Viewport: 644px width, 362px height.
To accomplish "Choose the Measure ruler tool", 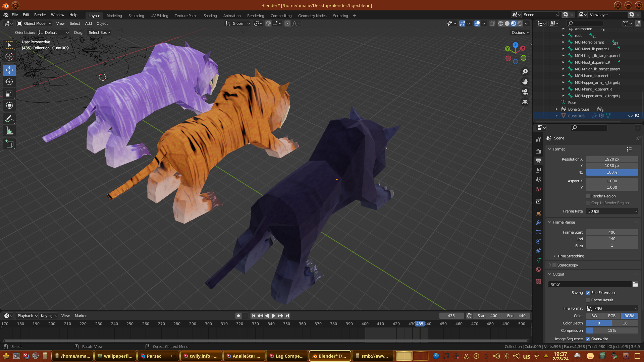I will coord(9,131).
